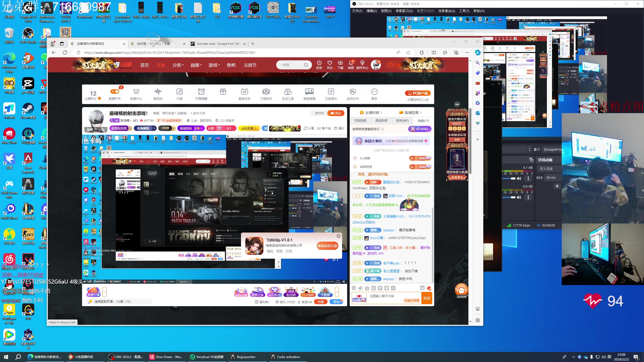Screen dimensions: 644x362
Task: Click the Outlook icon in Edge sidebar
Action: coord(478,113)
